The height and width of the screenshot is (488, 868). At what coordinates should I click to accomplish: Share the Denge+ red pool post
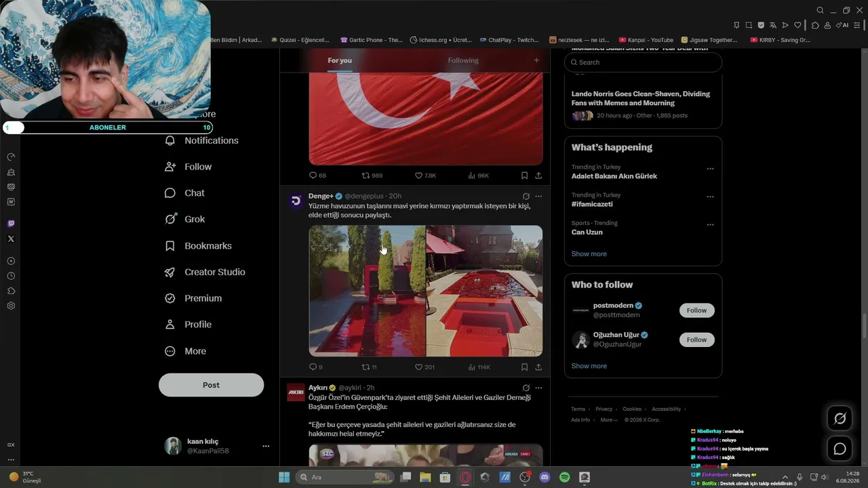(x=538, y=367)
